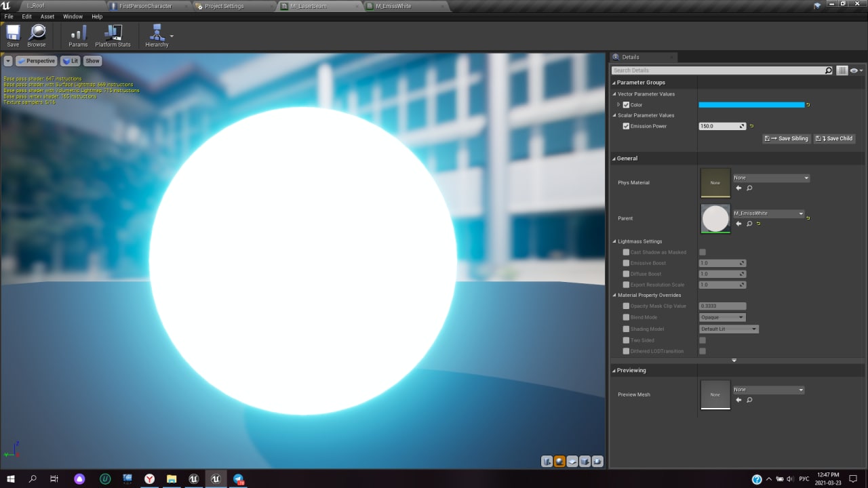868x488 pixels.
Task: Collapse Material Property Overrides group
Action: pos(614,296)
